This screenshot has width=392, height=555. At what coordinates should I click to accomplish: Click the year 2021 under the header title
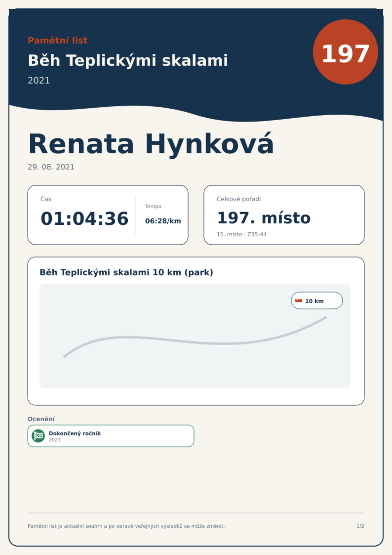pos(39,81)
